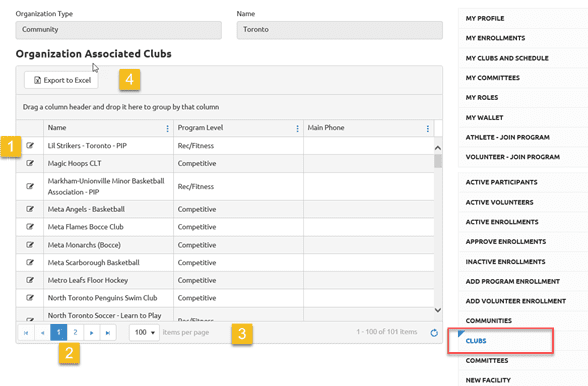Refresh the clubs grid

point(434,332)
